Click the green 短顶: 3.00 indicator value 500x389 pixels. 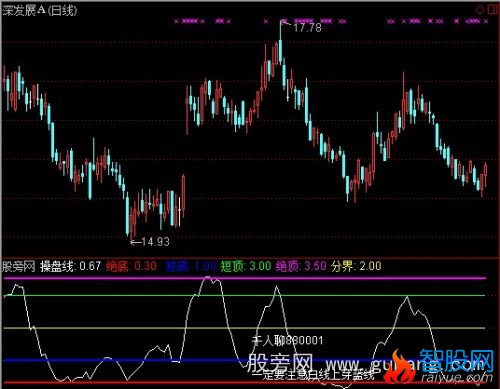(246, 266)
